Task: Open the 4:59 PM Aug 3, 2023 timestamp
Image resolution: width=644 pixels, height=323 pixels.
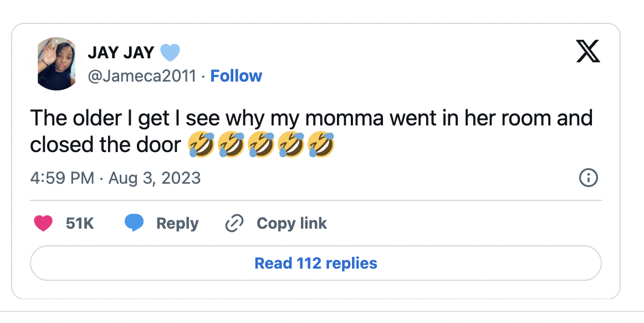Action: click(115, 178)
